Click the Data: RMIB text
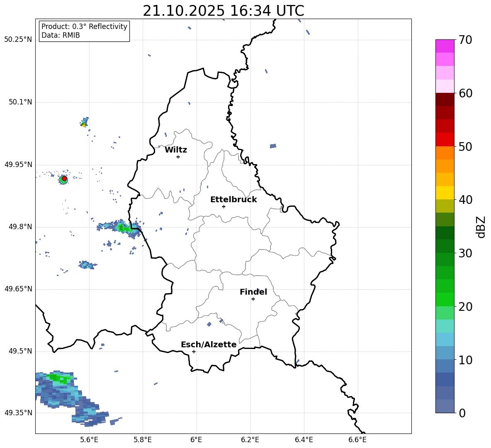Viewport: 491px width, 448px height. coord(61,35)
